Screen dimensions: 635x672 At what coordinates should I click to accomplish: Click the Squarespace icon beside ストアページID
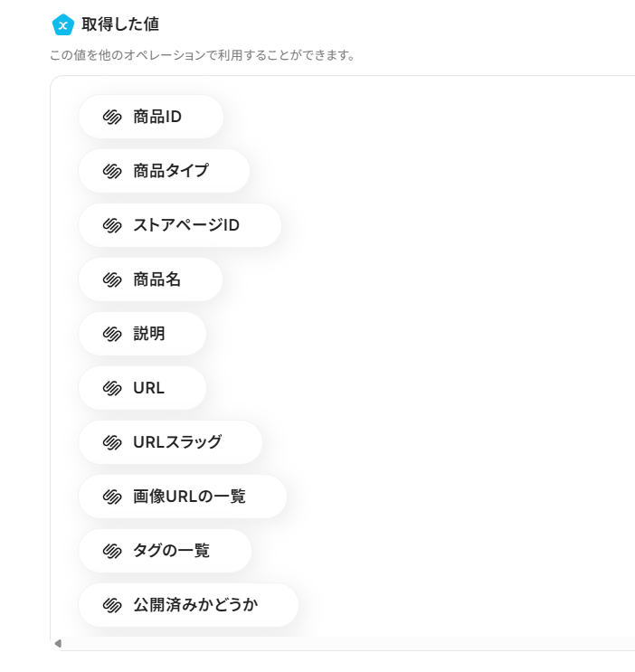pos(112,226)
